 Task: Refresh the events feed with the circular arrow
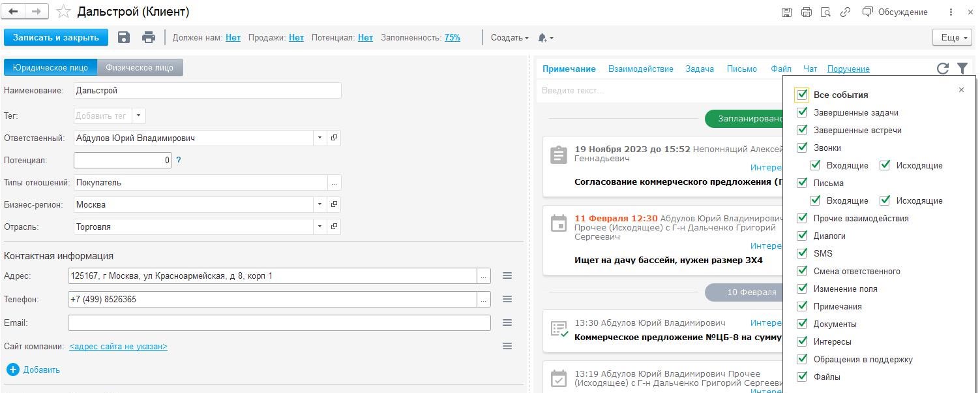point(942,69)
